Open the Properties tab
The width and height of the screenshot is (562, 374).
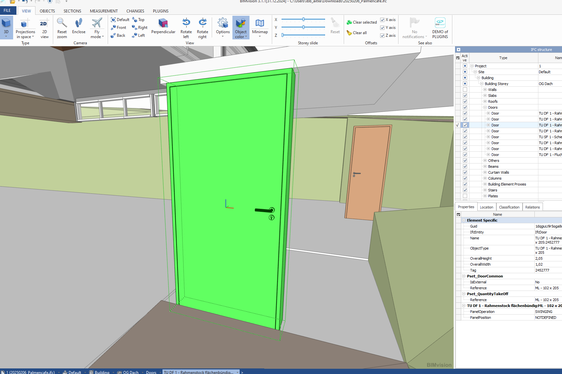pyautogui.click(x=466, y=207)
